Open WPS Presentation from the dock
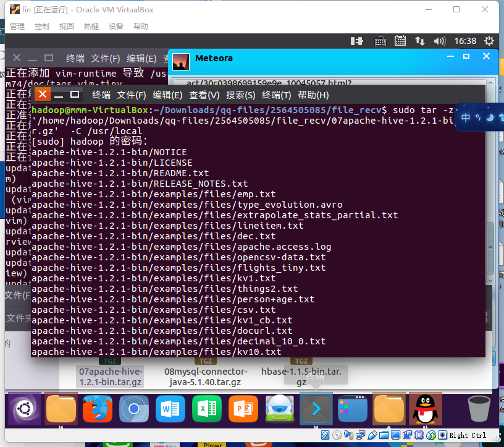 tap(243, 409)
